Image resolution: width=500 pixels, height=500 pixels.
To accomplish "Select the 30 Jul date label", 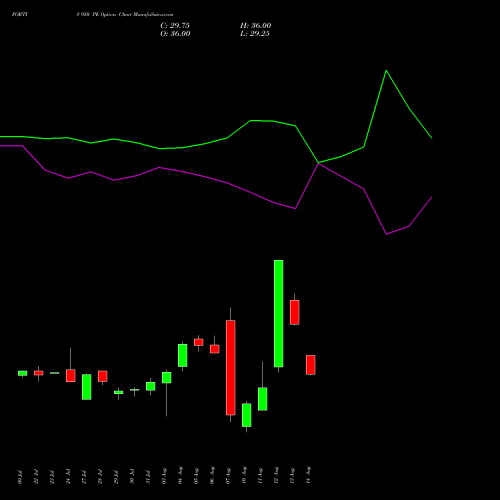I will tap(132, 477).
